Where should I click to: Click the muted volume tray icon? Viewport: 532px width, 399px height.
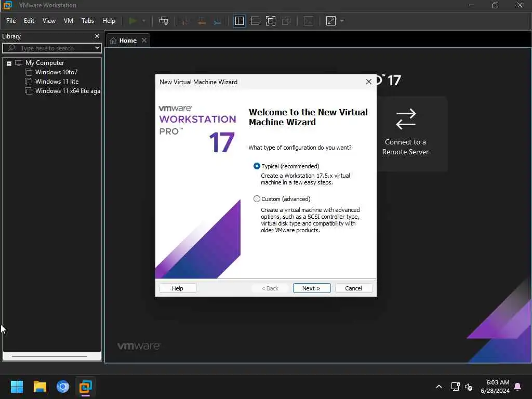pyautogui.click(x=469, y=387)
